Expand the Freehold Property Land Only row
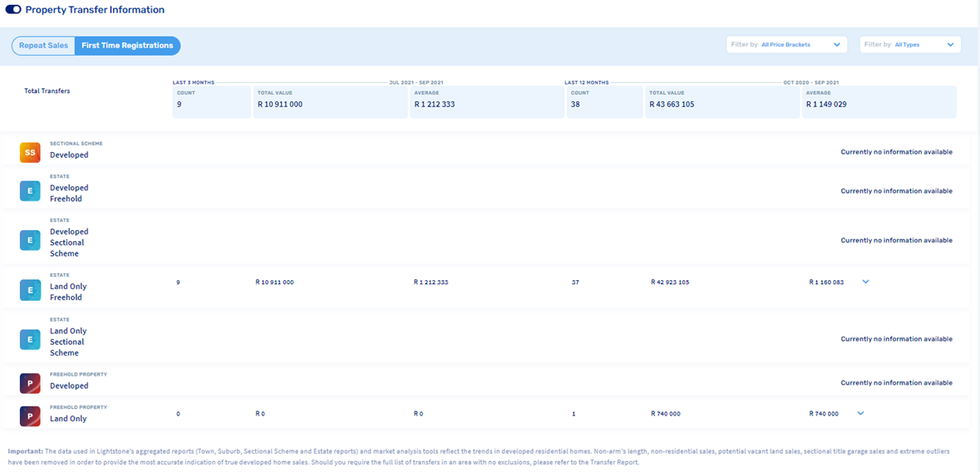Image resolution: width=980 pixels, height=472 pixels. click(860, 413)
